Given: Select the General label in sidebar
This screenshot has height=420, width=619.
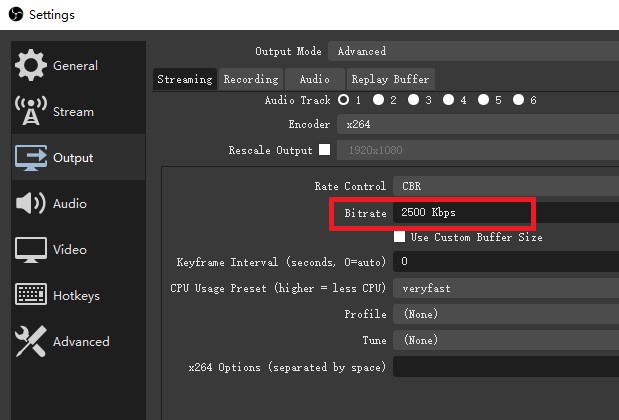Looking at the screenshot, I should [75, 66].
